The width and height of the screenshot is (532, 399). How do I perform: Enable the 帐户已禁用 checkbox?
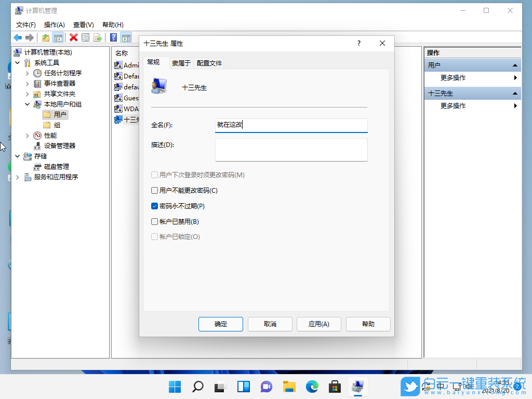(x=154, y=221)
